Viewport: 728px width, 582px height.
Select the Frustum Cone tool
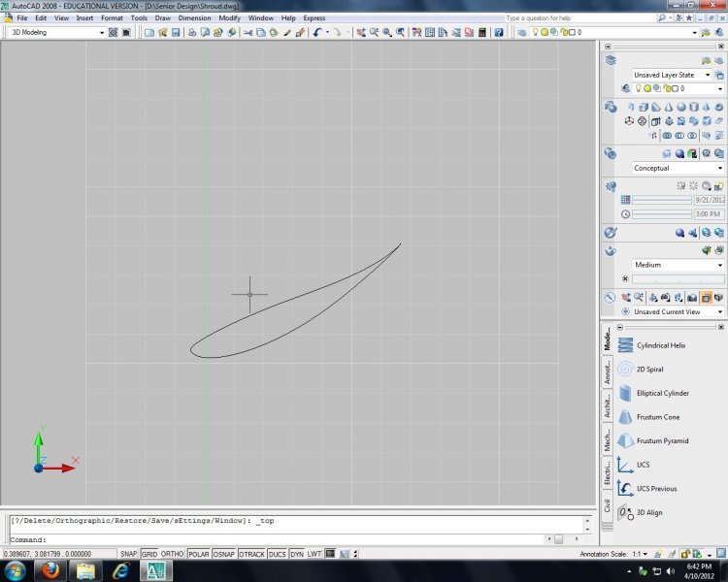pyautogui.click(x=657, y=417)
